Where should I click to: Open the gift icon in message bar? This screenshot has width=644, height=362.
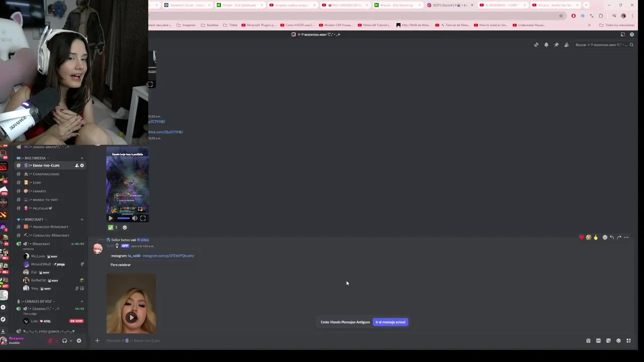588,341
